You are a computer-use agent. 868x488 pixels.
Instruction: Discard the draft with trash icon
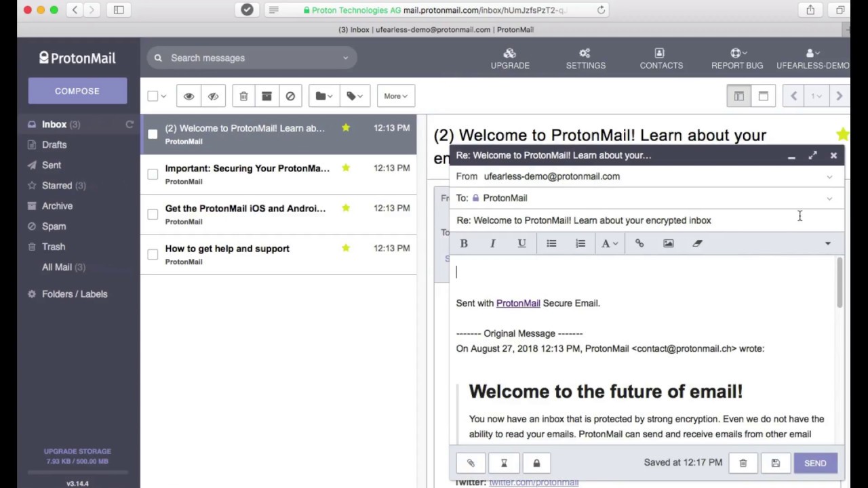coord(743,463)
